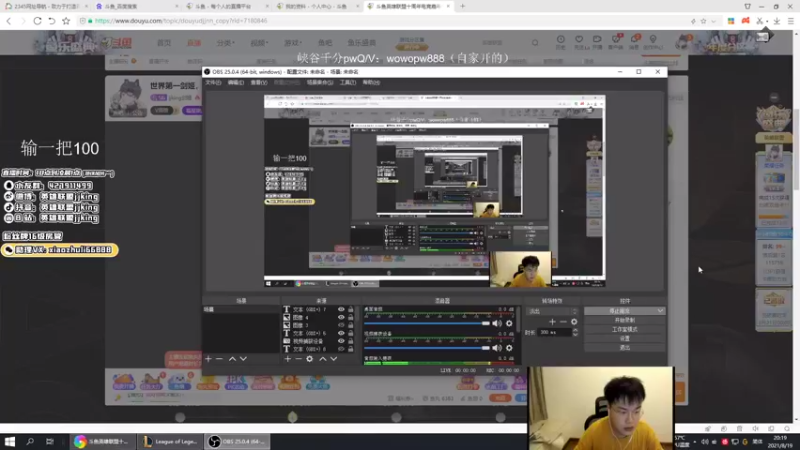Screen dimensions: 800x450
Task: Lock the 文本 (GDI+) 7 source
Action: point(351,309)
